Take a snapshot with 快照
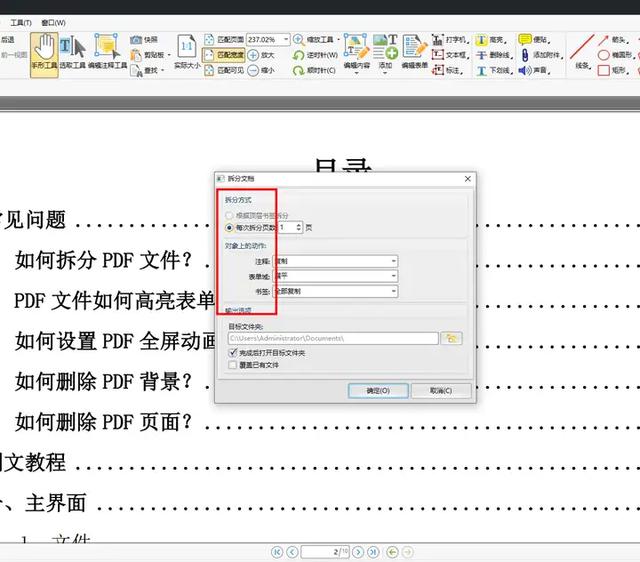Viewport: 640px width, 562px height. (144, 40)
